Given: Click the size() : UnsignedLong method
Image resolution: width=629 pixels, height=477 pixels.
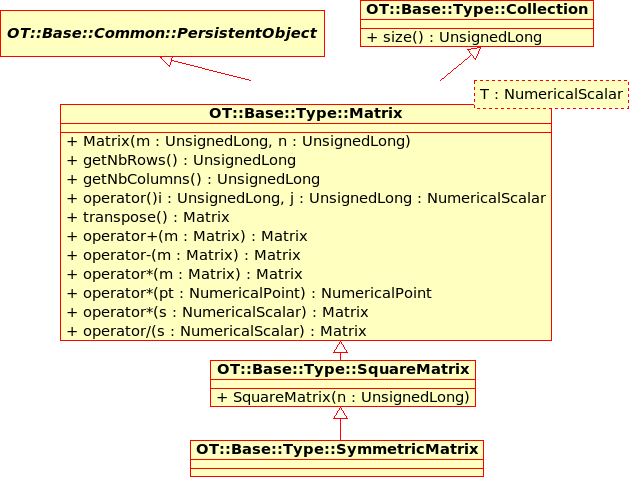Looking at the screenshot, I should 454,37.
